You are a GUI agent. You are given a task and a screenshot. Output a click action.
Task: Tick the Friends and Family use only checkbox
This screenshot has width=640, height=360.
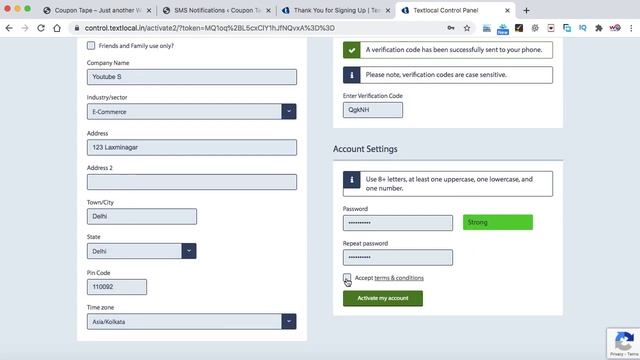(x=91, y=46)
